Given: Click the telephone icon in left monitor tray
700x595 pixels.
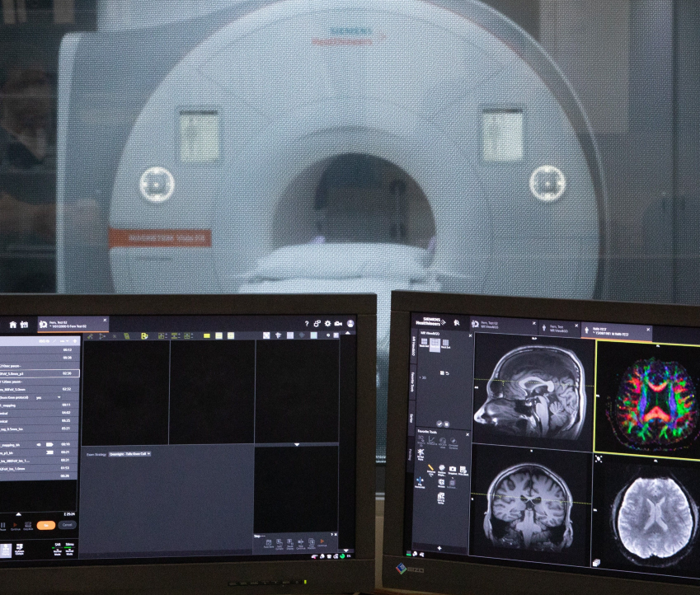Looking at the screenshot, I should (329, 556).
